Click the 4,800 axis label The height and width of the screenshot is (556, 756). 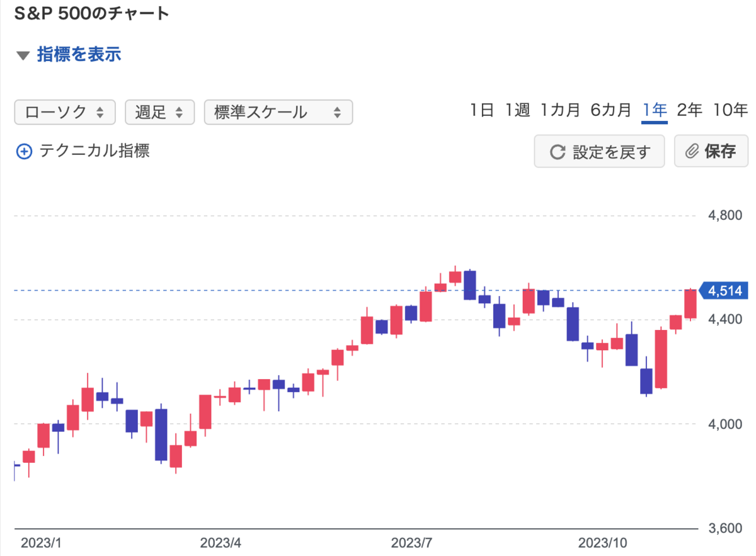pos(725,215)
